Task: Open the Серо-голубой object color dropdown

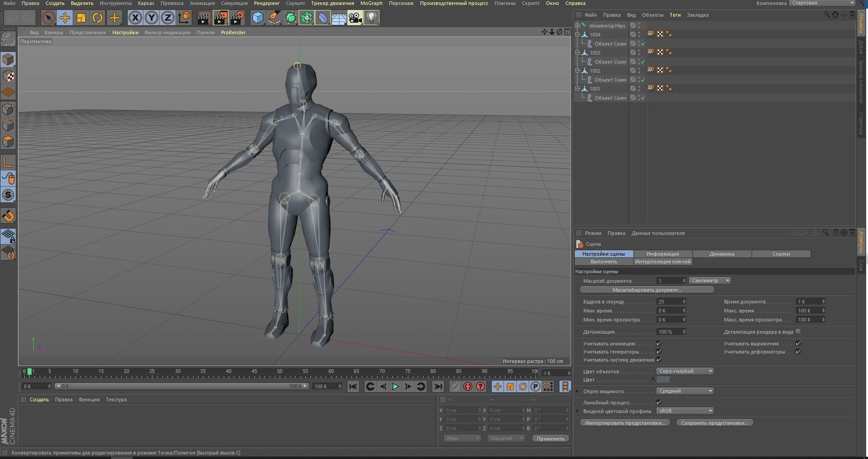Action: (685, 371)
